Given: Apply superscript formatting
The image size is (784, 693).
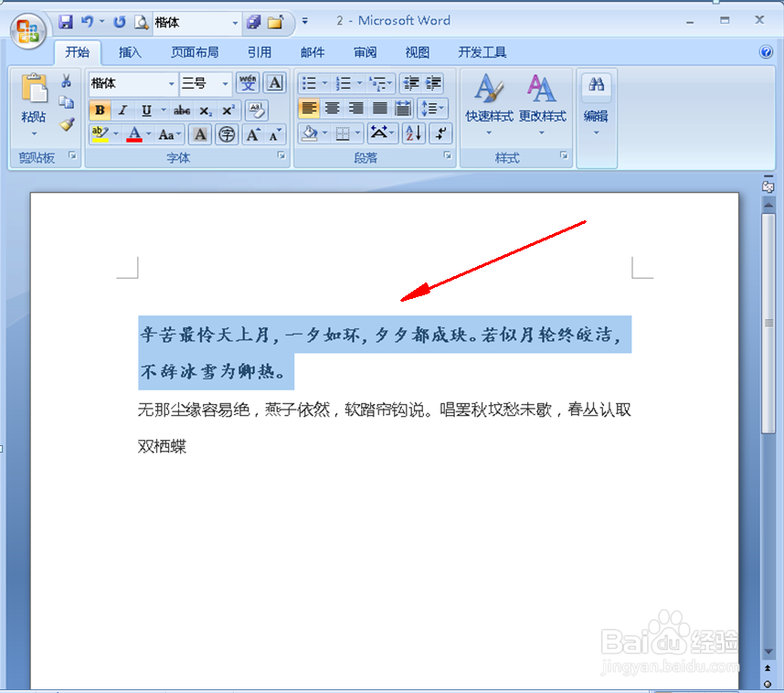Looking at the screenshot, I should click(228, 110).
